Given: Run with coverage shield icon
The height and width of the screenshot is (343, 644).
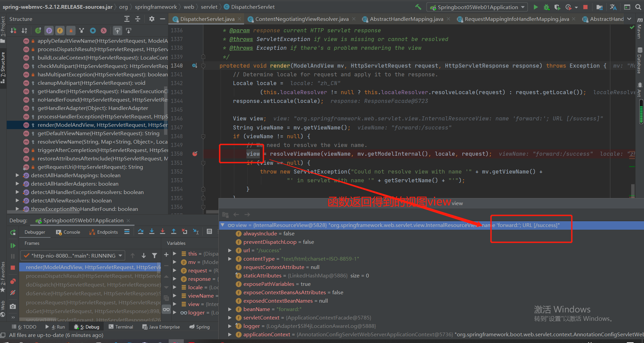Looking at the screenshot, I should [x=557, y=7].
